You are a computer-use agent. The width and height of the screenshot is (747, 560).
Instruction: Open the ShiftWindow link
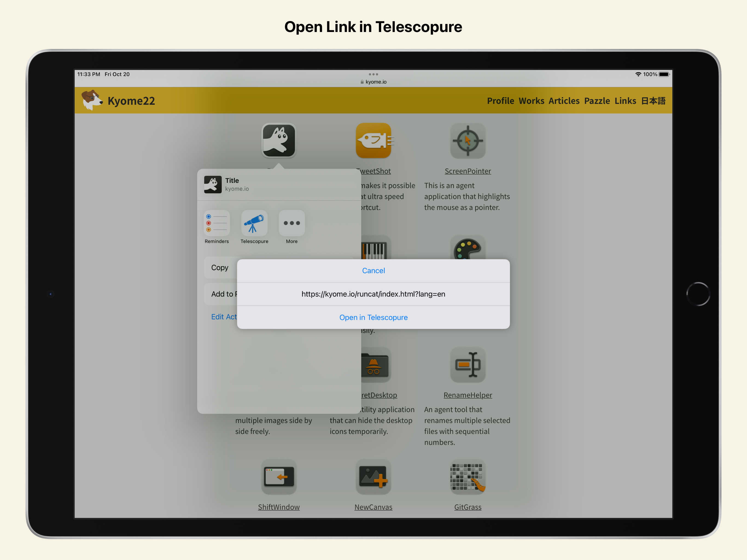[279, 507]
